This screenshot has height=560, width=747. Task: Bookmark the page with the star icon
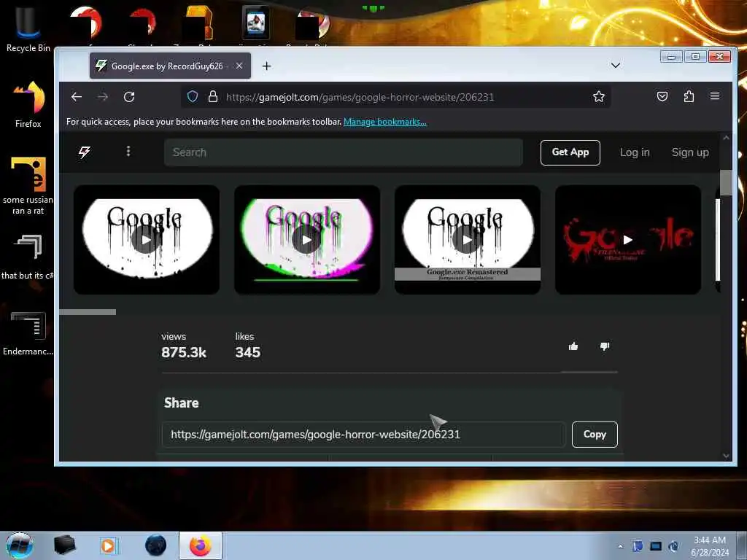click(x=599, y=97)
